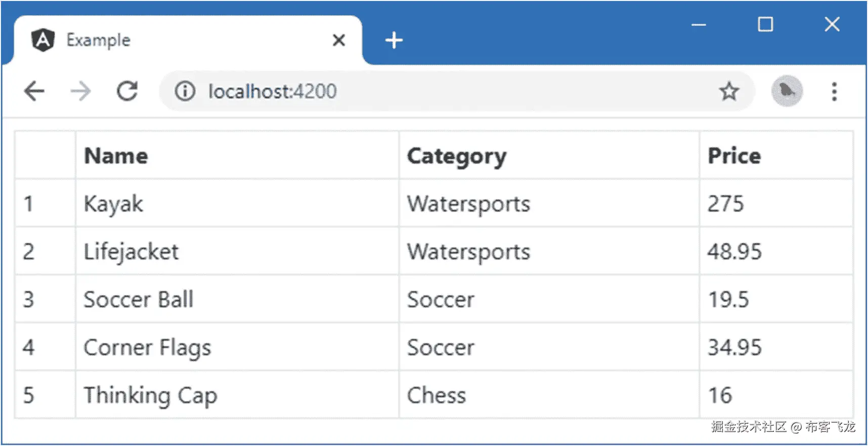Image resolution: width=868 pixels, height=446 pixels.
Task: Click the Name column header
Action: pos(116,156)
